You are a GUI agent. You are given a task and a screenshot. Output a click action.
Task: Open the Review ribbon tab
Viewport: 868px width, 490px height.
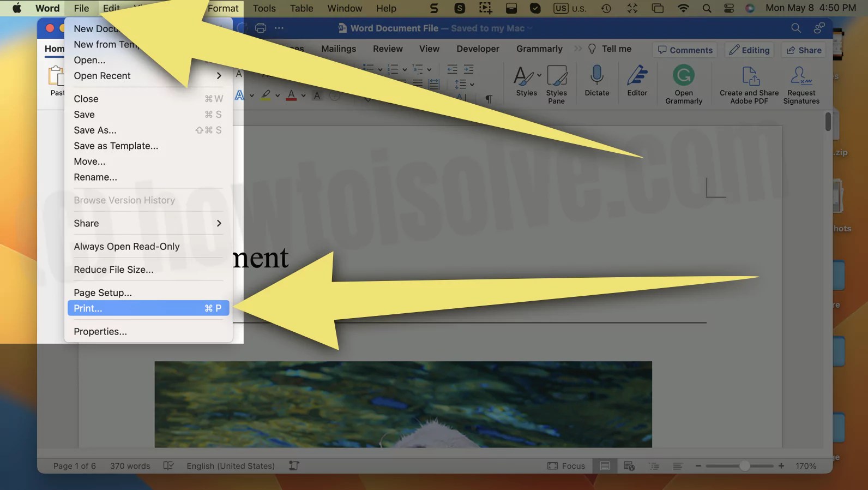(388, 49)
